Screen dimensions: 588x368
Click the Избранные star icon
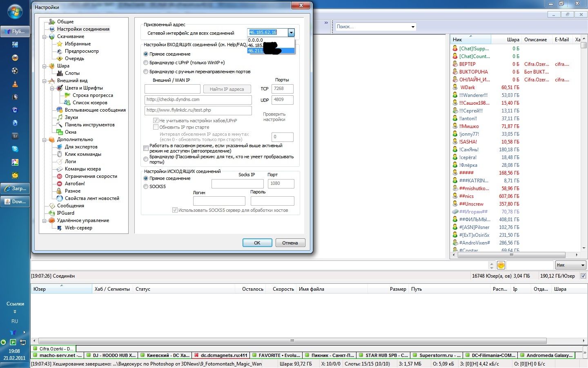pyautogui.click(x=60, y=44)
